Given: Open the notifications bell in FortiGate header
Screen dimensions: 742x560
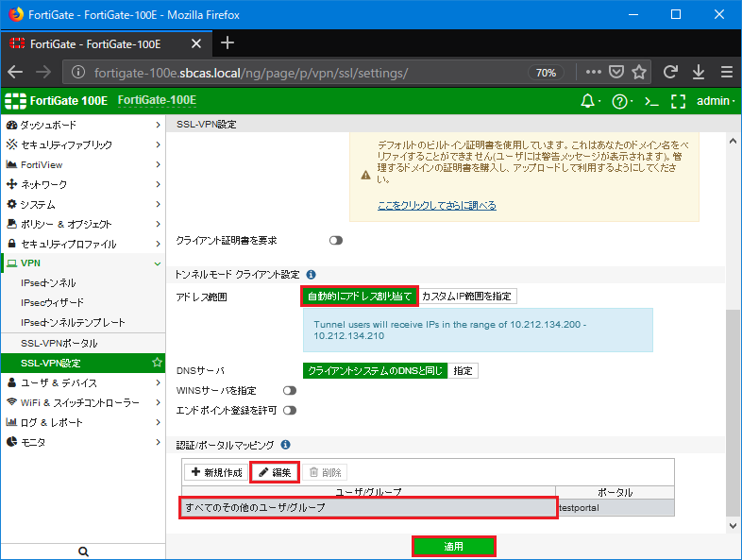Looking at the screenshot, I should (588, 101).
